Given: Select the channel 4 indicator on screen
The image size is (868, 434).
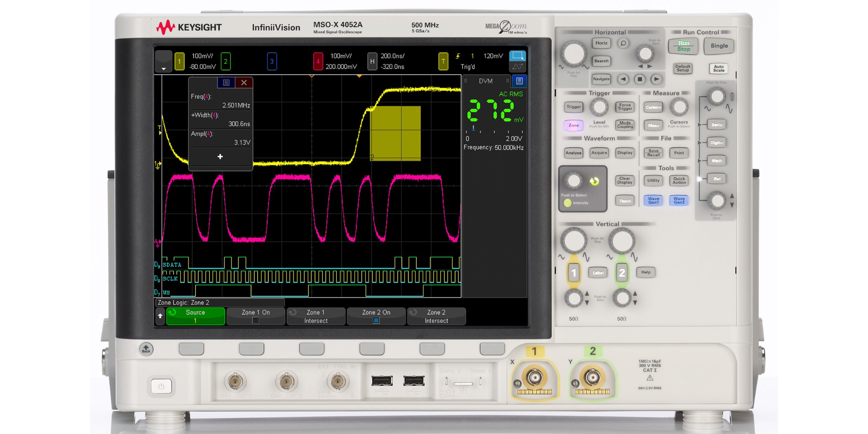Looking at the screenshot, I should [318, 61].
